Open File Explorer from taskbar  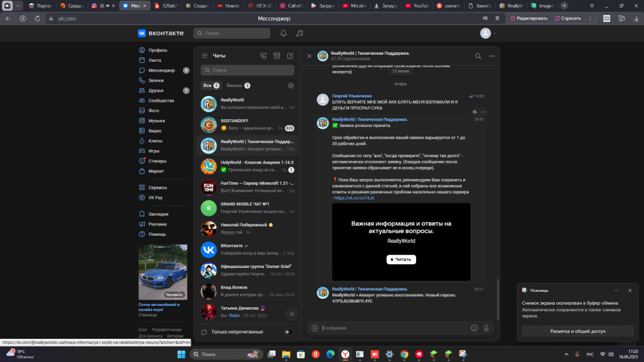click(287, 354)
